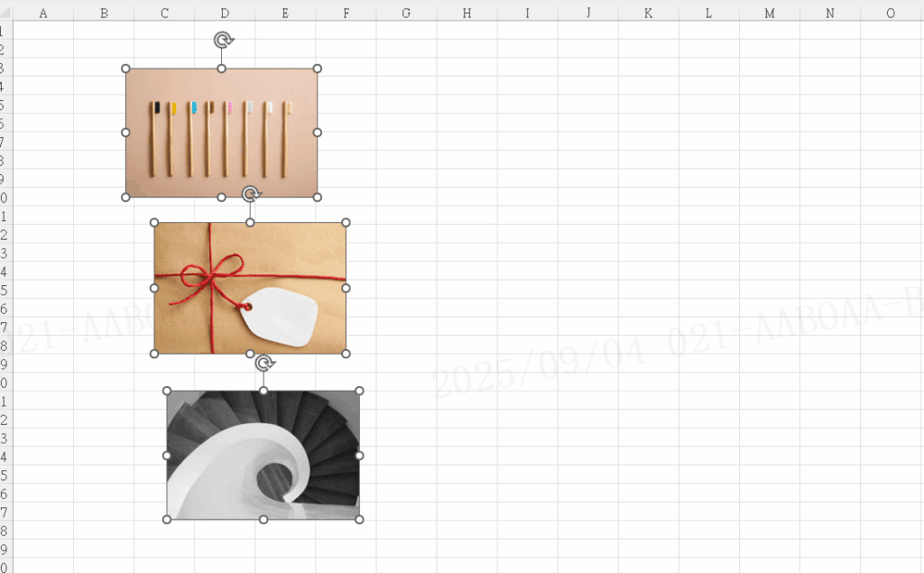Click top-left resize handle of toothbrush image
Viewport: 924px width, 573px height.
click(x=125, y=69)
